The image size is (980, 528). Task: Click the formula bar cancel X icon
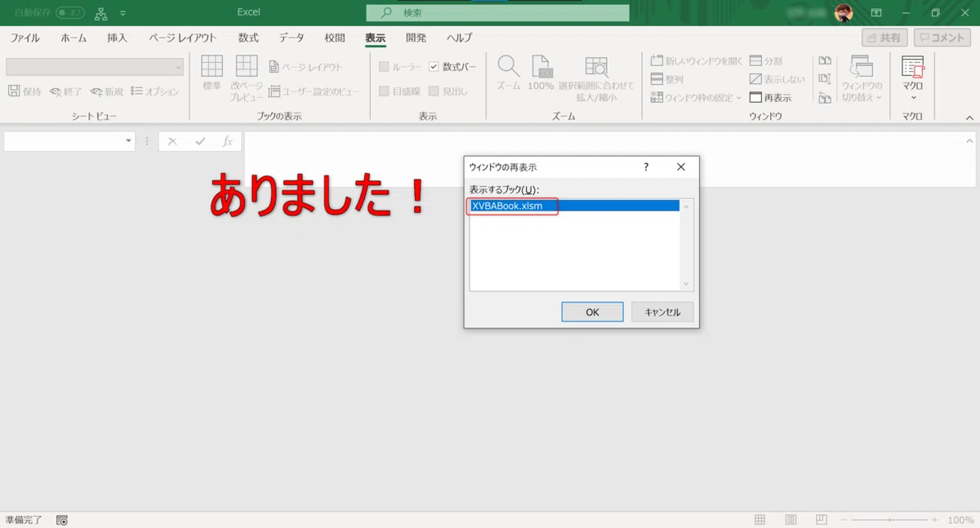pos(171,141)
